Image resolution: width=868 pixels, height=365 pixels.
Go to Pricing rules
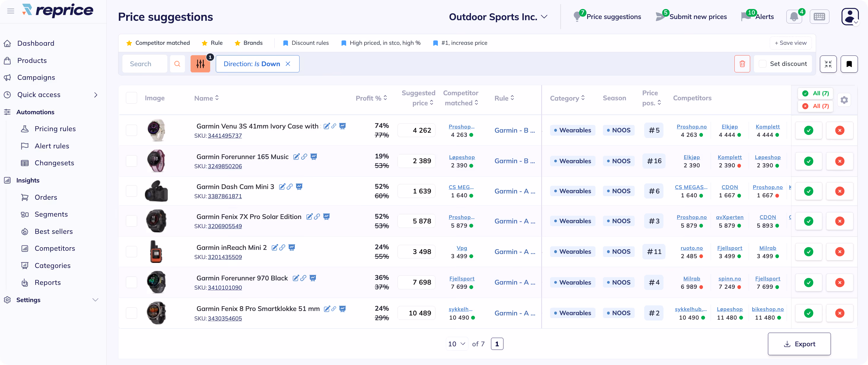pos(55,129)
